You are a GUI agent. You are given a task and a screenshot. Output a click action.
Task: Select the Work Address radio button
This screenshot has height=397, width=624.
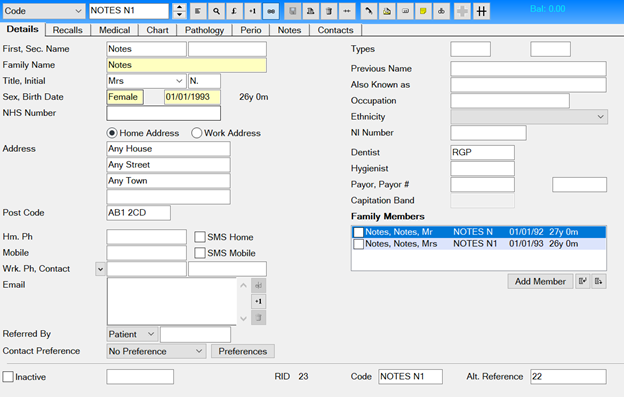[x=197, y=133]
